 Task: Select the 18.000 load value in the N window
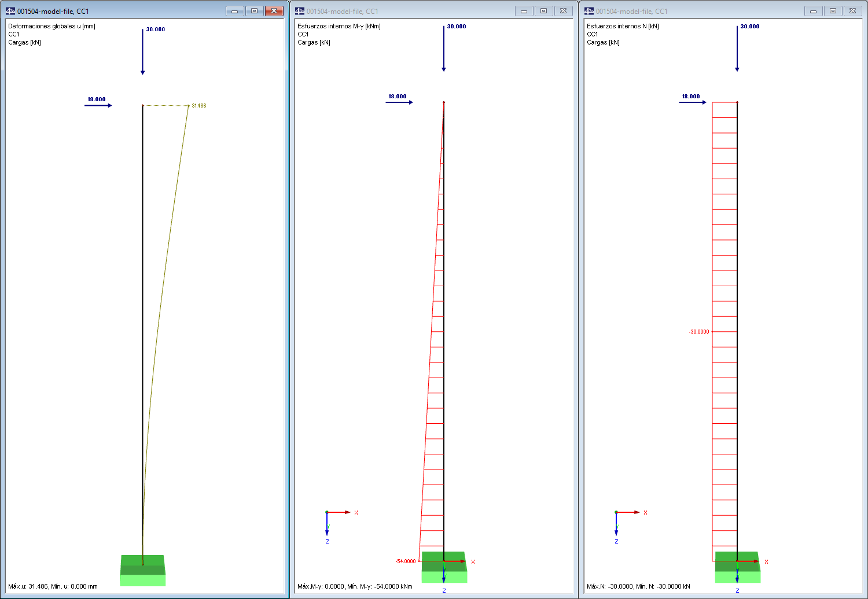tap(691, 96)
